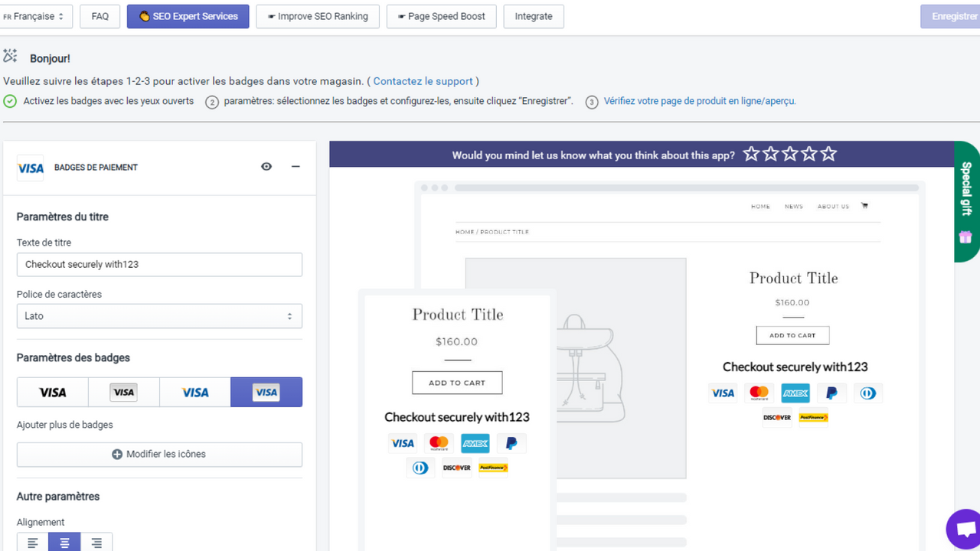This screenshot has height=551, width=980.
Task: Click HOME in preview navigation
Action: pos(760,207)
